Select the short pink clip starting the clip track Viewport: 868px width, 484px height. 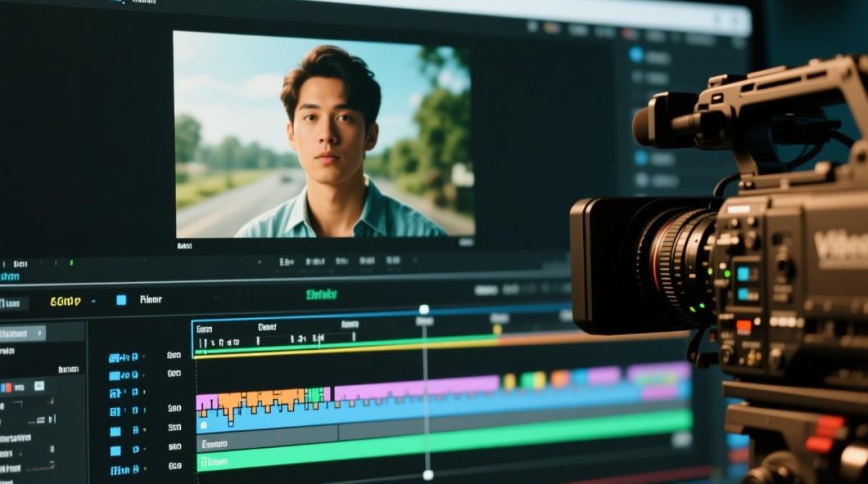(207, 402)
